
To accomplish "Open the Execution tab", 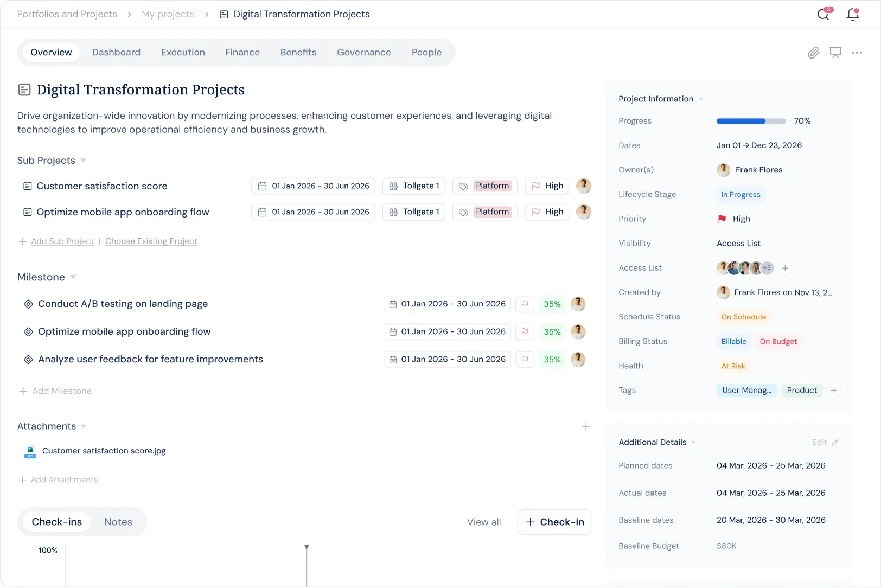I will (x=183, y=53).
